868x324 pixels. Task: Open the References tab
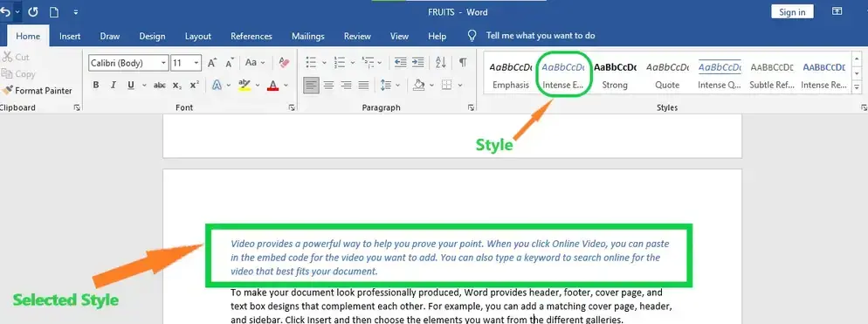pyautogui.click(x=251, y=36)
